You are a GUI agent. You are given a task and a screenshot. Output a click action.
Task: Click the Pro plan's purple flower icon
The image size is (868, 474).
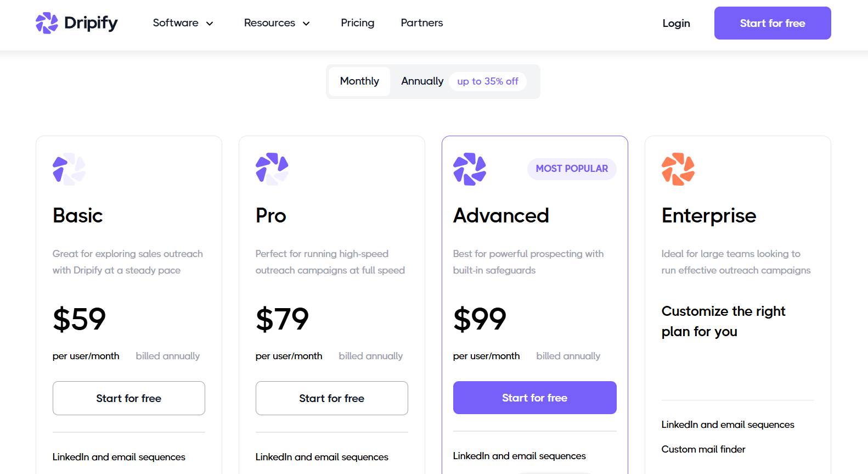click(271, 169)
